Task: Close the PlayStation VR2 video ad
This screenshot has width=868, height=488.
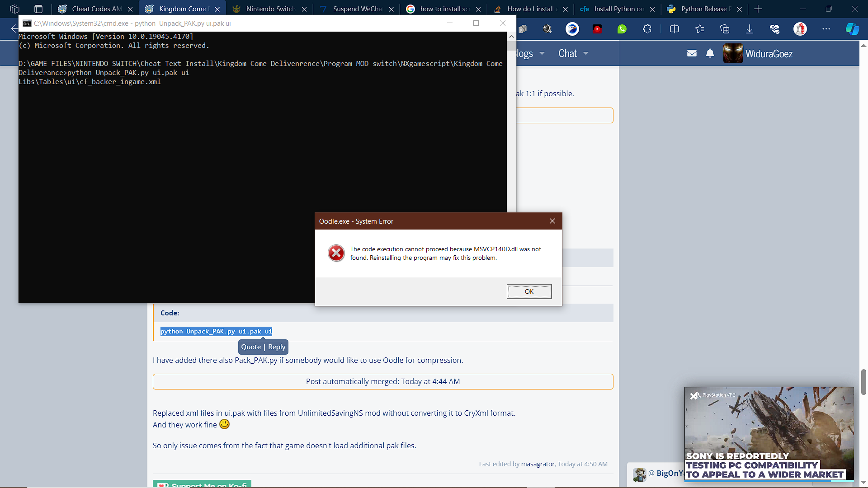Action: pos(694,396)
